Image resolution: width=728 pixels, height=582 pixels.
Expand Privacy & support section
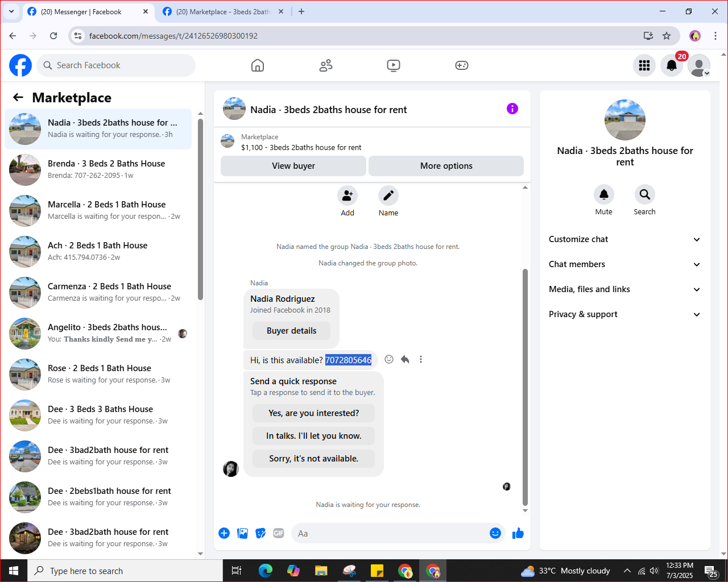624,314
